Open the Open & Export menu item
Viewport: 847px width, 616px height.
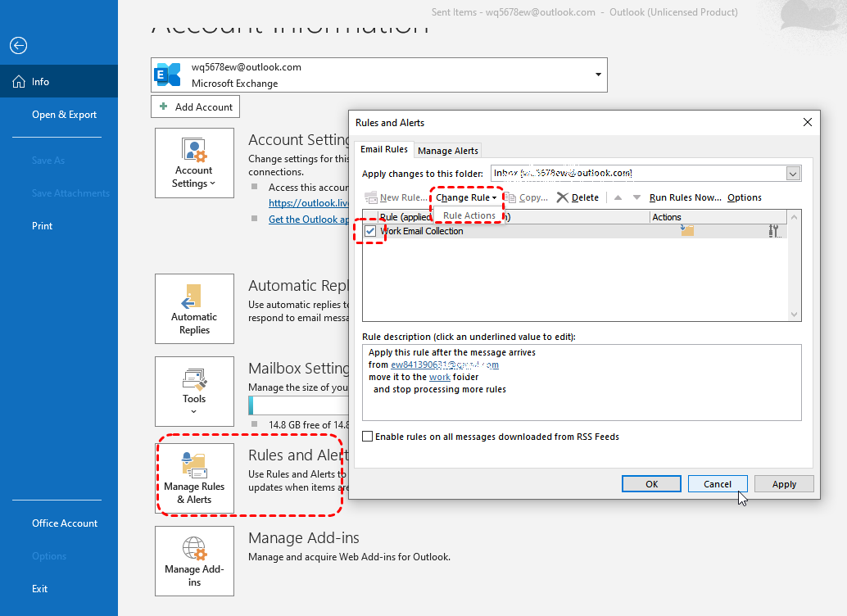point(64,115)
